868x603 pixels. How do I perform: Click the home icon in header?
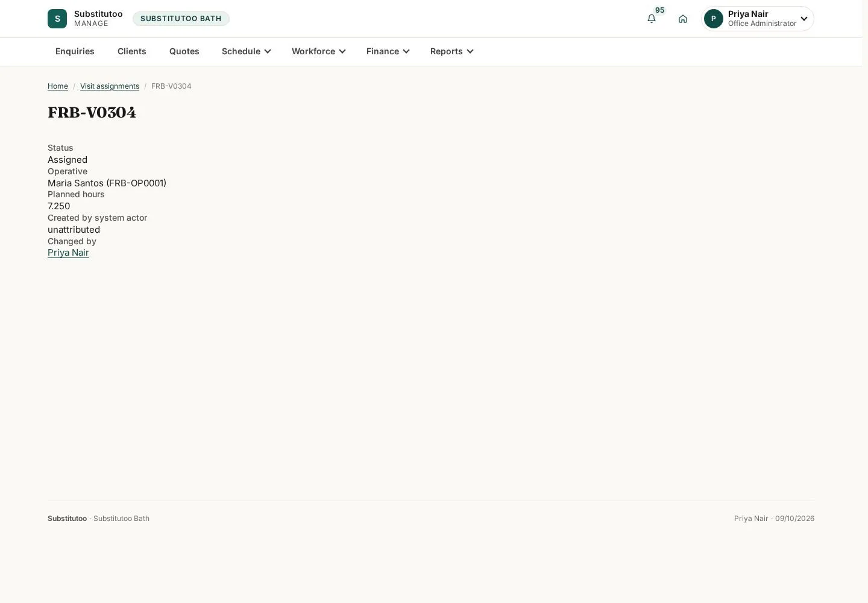tap(683, 19)
